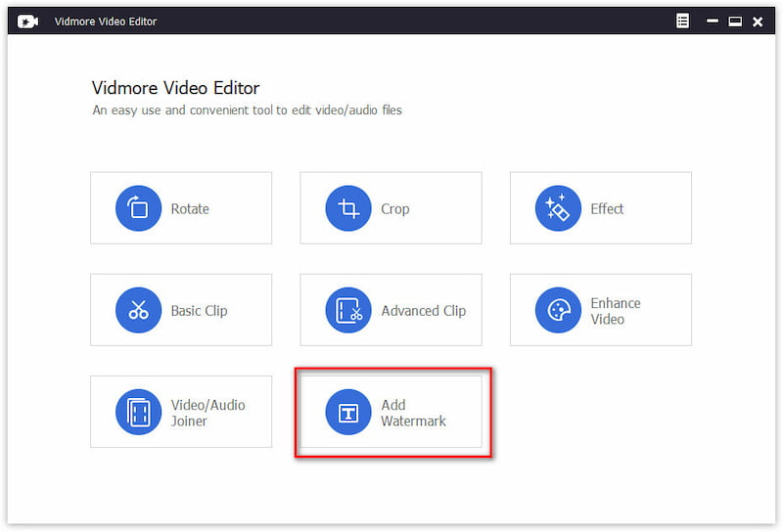Screen dimensions: 783x532
Task: Click the filmstrip Video/Audio Joiner icon
Action: [138, 412]
